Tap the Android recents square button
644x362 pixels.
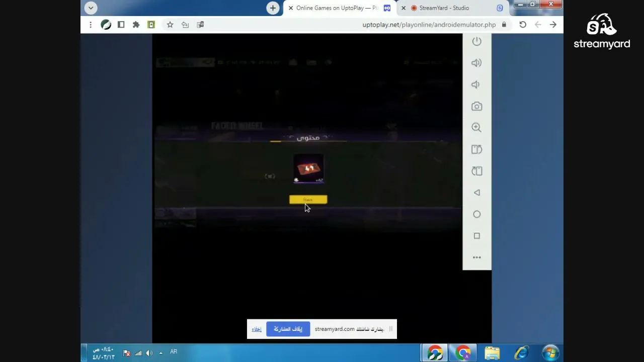coord(476,236)
